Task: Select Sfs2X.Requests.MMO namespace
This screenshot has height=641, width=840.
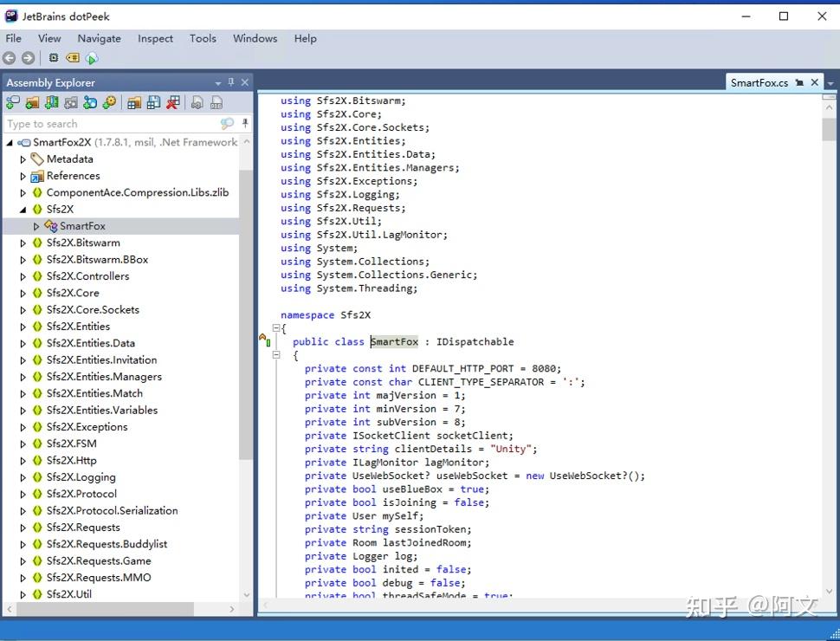Action: (x=99, y=578)
